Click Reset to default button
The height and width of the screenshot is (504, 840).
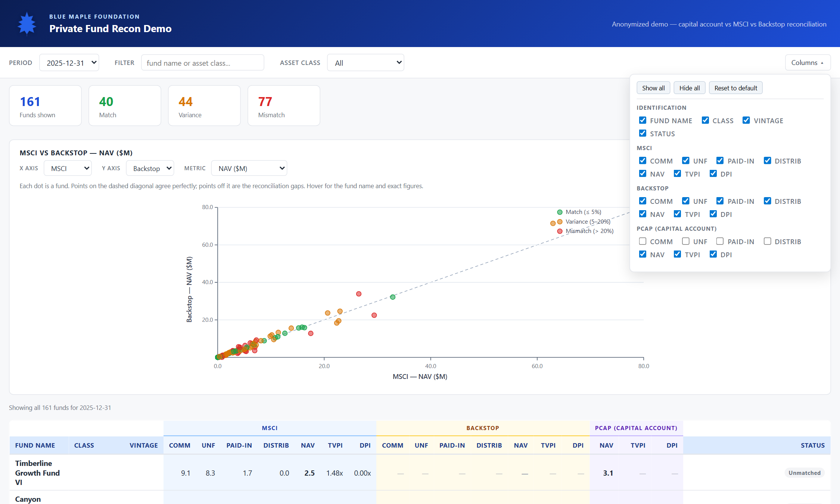click(735, 88)
